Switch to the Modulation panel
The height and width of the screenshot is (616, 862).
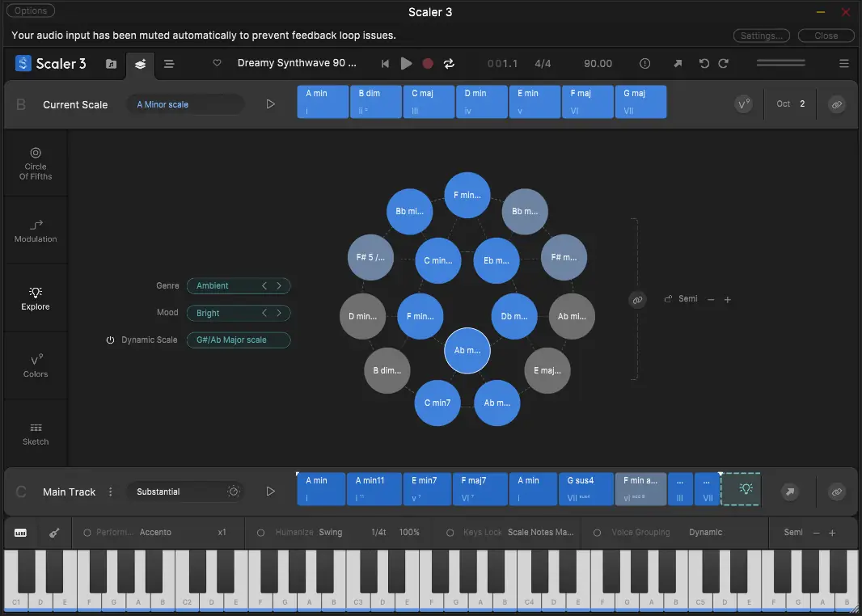pyautogui.click(x=35, y=230)
